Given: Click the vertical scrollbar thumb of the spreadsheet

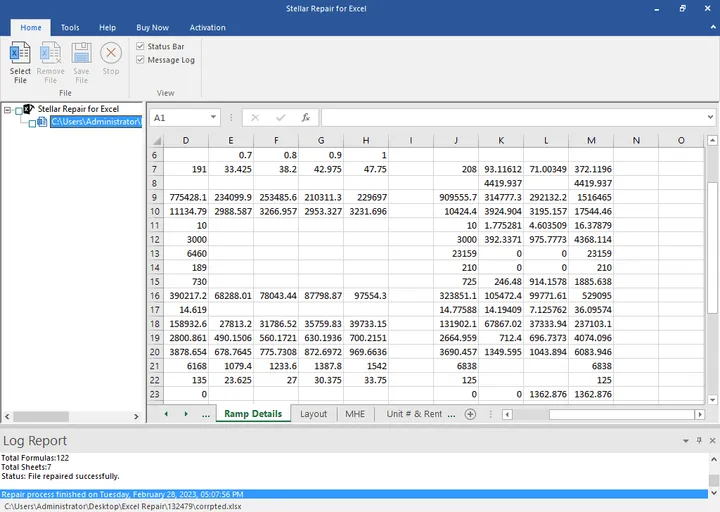Looking at the screenshot, I should pyautogui.click(x=712, y=248).
